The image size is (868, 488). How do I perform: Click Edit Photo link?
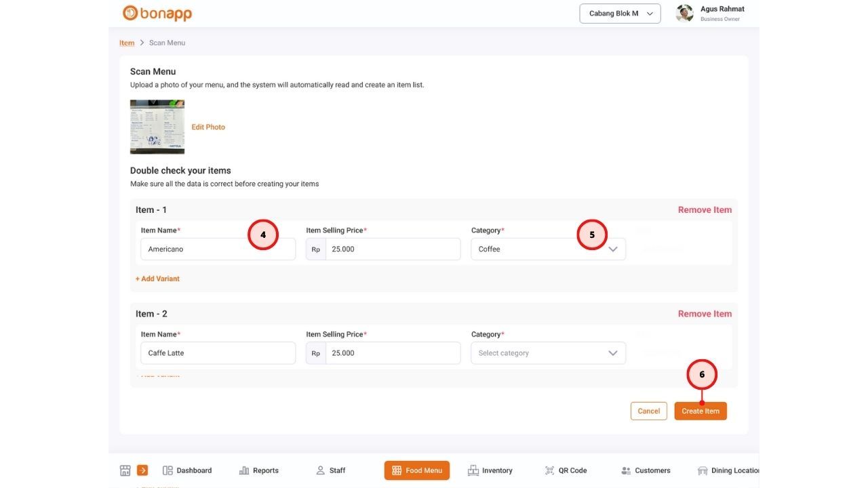coord(208,127)
